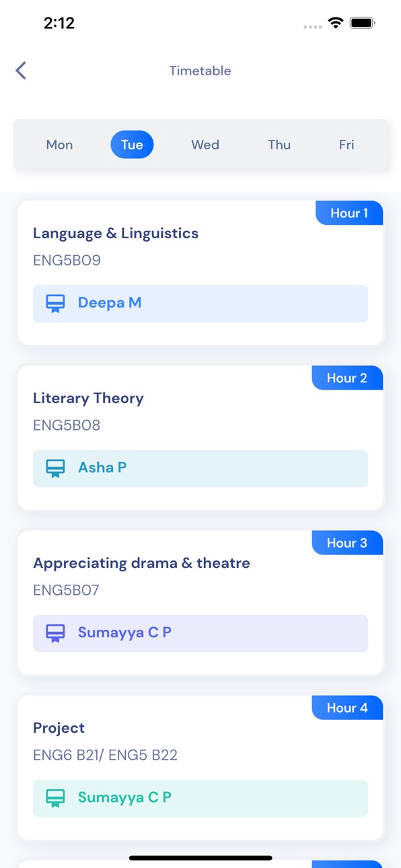
Task: Tap the Hour 4 badge
Action: tap(347, 708)
